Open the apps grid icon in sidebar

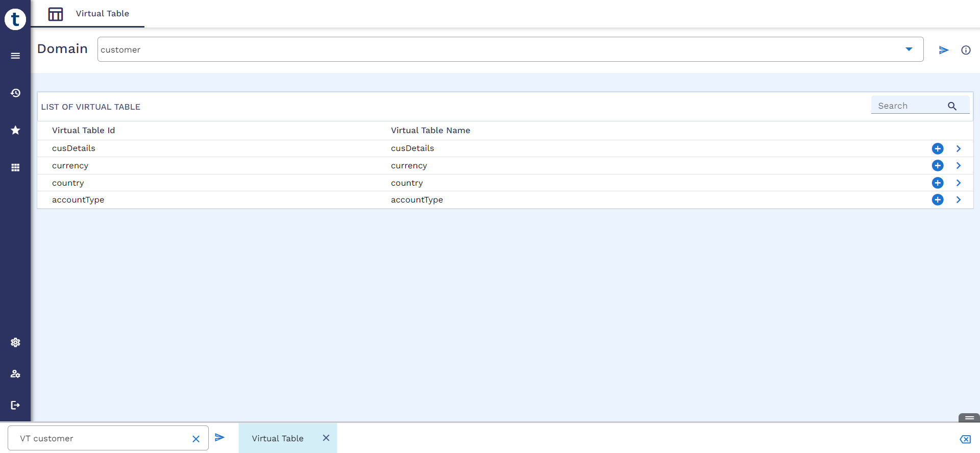coord(15,167)
